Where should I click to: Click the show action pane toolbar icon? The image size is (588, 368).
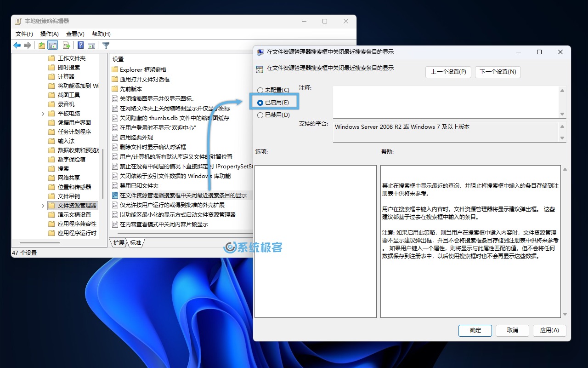(91, 45)
